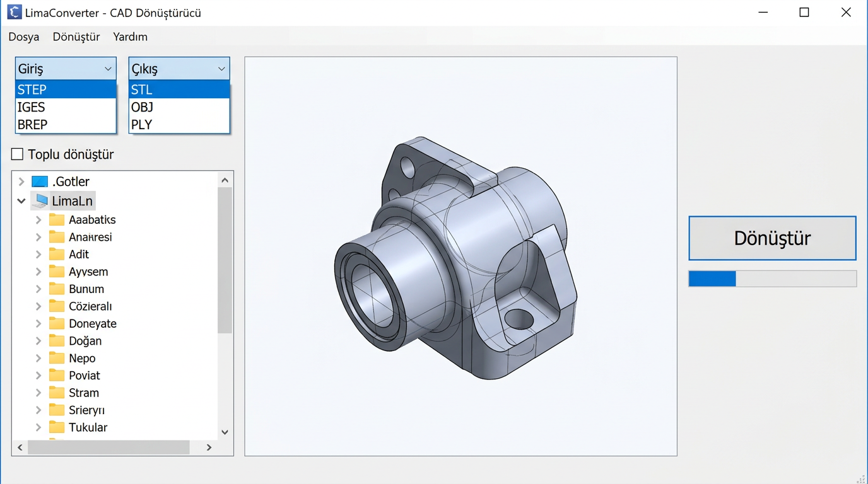Select STEP as input format

66,89
